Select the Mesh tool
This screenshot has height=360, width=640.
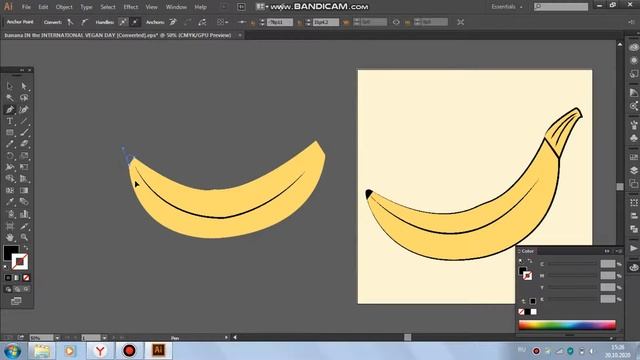pyautogui.click(x=10, y=190)
